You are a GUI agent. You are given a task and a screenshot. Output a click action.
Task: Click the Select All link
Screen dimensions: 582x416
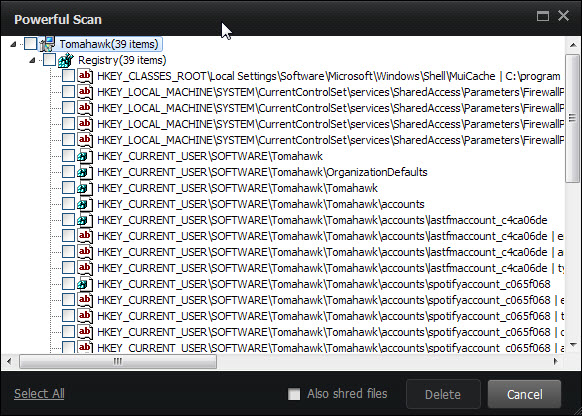point(39,393)
